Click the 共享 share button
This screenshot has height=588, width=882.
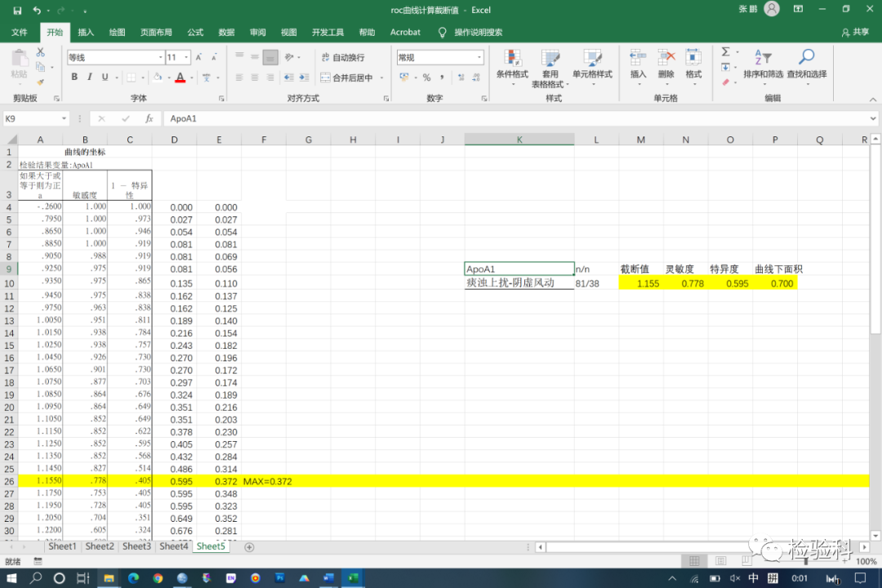click(855, 33)
